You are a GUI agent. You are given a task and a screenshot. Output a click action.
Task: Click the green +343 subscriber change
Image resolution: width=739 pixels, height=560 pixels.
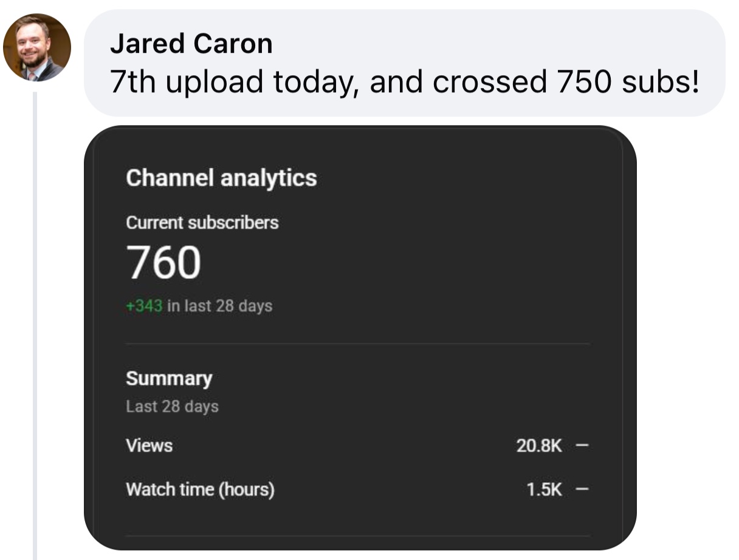(x=144, y=306)
